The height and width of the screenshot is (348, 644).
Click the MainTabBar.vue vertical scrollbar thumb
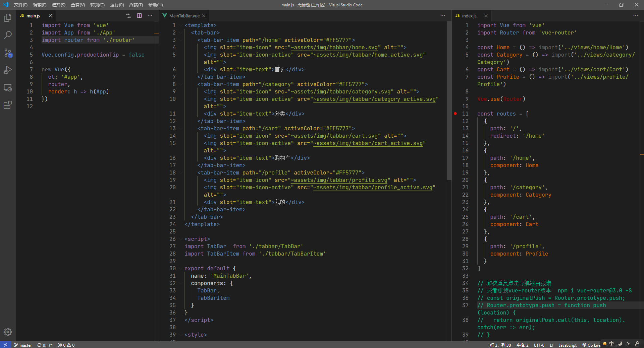pyautogui.click(x=449, y=100)
